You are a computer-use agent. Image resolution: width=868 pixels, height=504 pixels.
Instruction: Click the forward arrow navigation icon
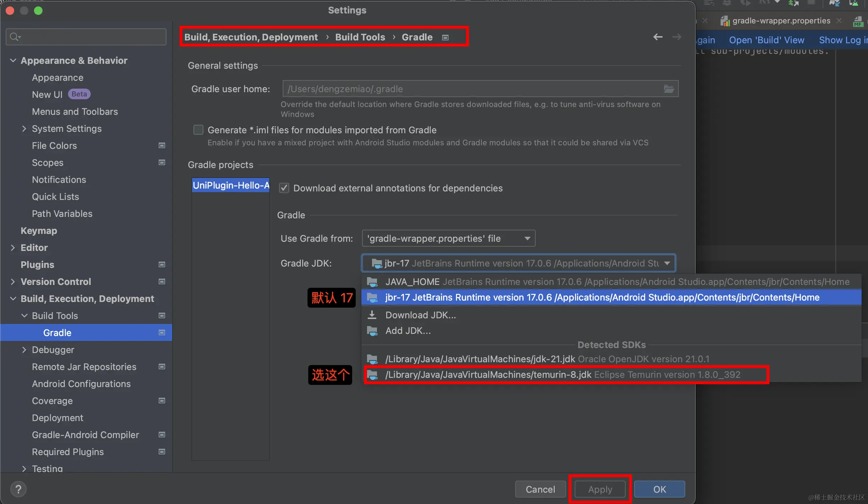click(677, 37)
